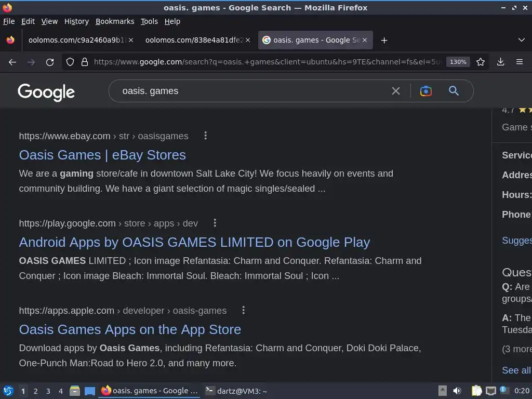Click the padlock site information icon
532x399 pixels.
click(85, 62)
